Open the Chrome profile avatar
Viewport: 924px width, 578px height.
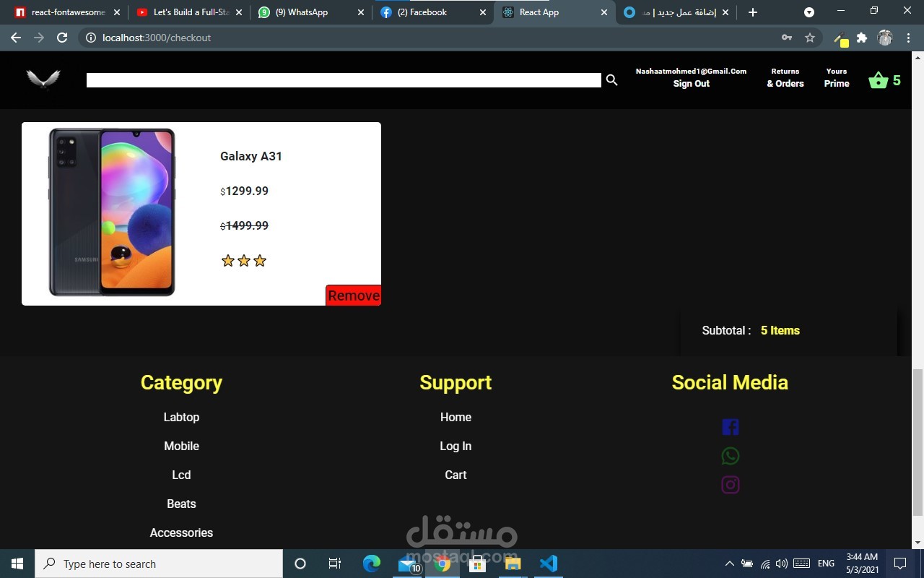(885, 38)
